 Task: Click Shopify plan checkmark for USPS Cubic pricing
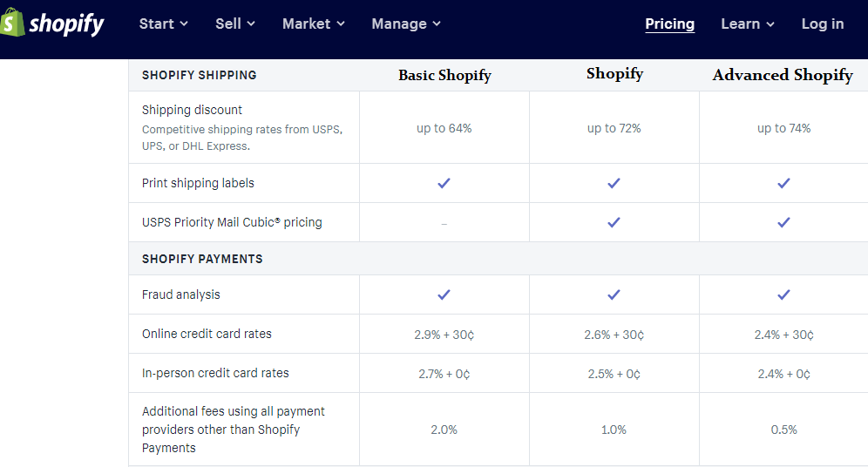pos(614,222)
